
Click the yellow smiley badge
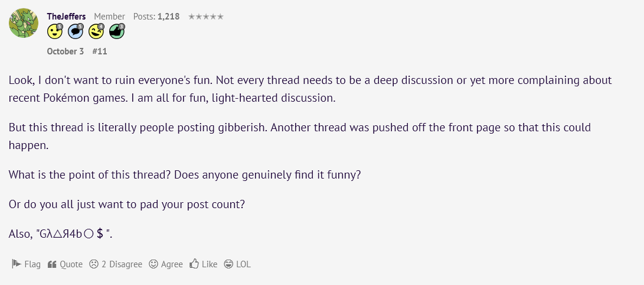55,31
